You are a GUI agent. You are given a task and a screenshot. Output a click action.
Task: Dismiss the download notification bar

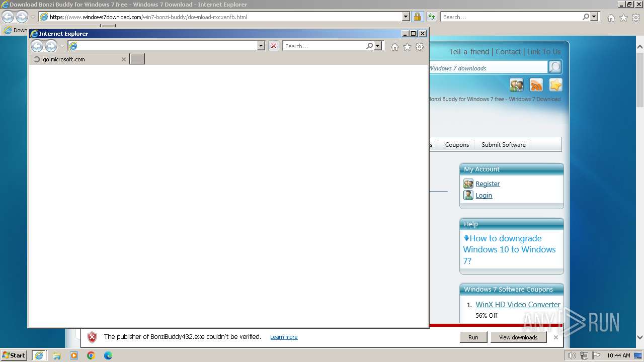click(555, 337)
